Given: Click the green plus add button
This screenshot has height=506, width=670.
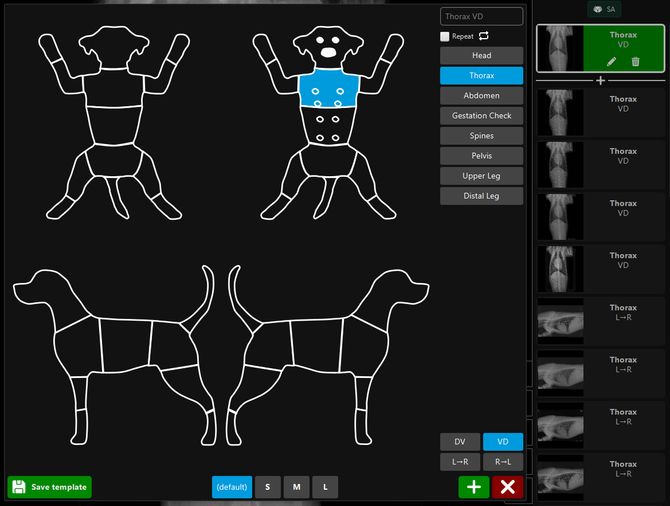Looking at the screenshot, I should (474, 487).
